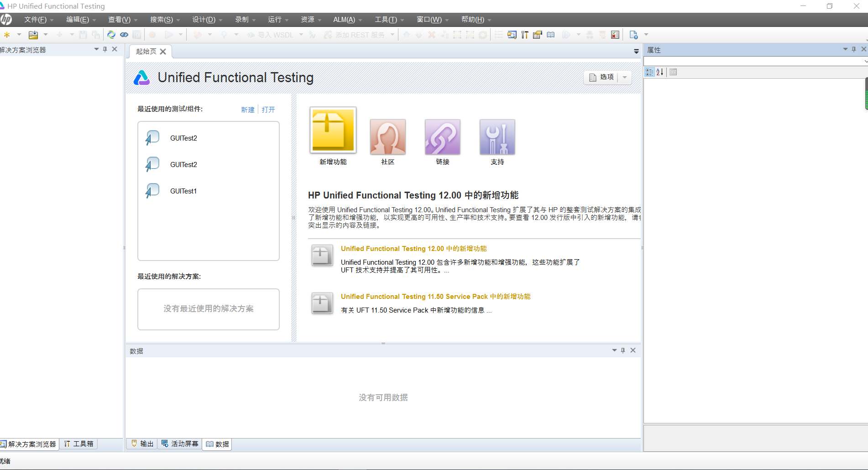Open the Properties pane toolbar icon
Screen dimensions: 868x470
(538, 35)
